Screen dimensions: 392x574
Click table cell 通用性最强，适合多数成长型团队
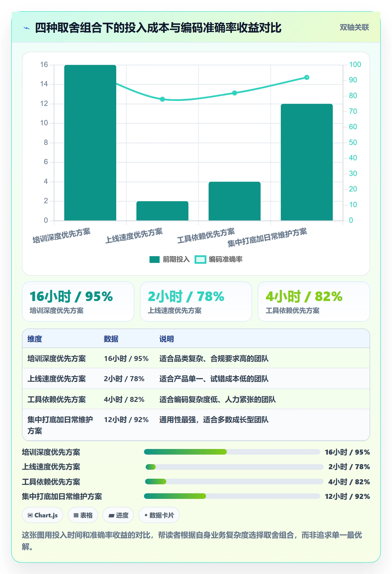tap(214, 420)
